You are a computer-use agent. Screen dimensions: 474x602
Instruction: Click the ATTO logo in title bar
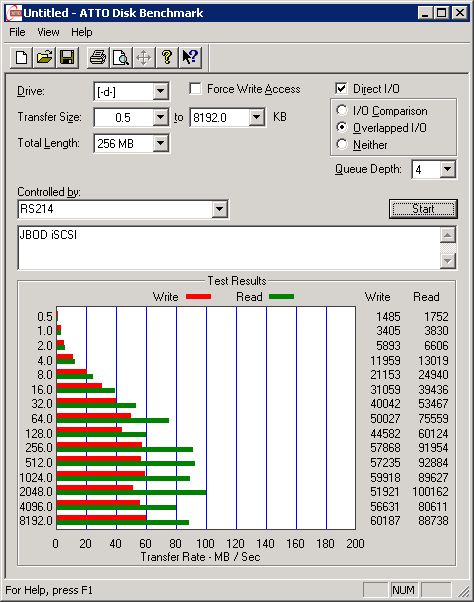click(x=13, y=13)
